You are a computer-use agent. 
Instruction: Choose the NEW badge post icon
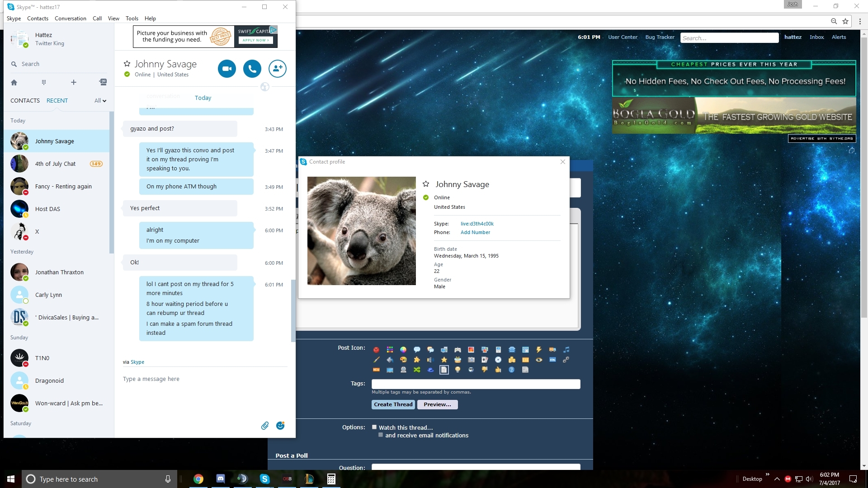(x=376, y=370)
